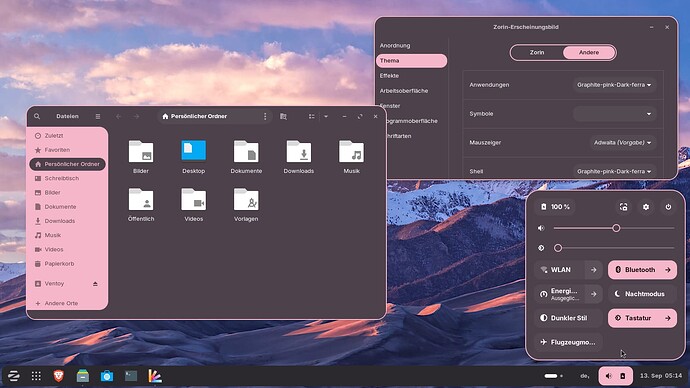The width and height of the screenshot is (690, 388).
Task: Take a screenshot from quick settings
Action: (624, 207)
